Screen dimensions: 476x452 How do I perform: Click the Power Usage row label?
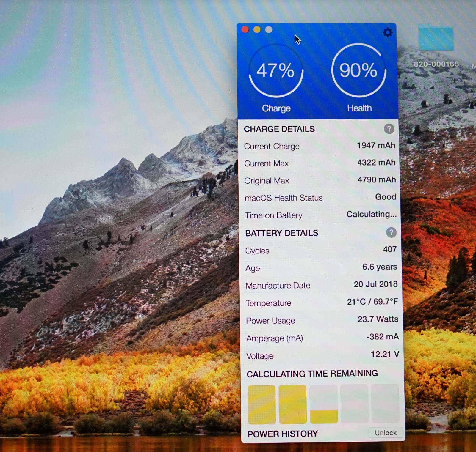(270, 321)
